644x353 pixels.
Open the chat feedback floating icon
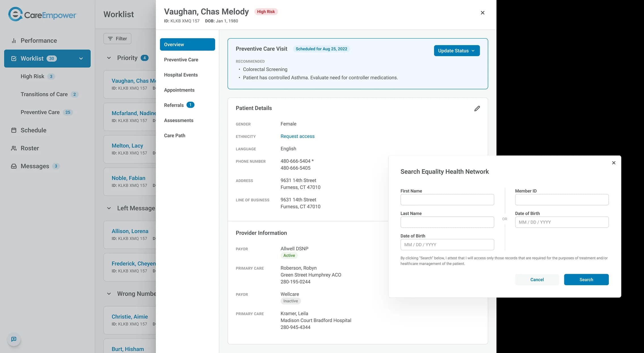14,339
